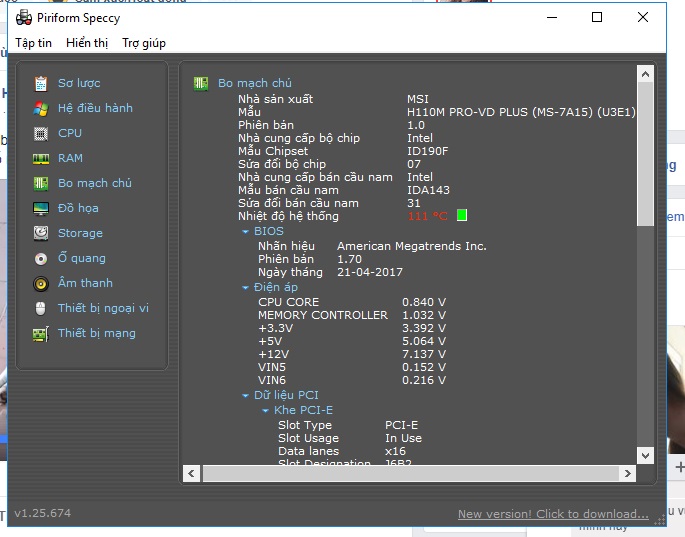Click the New version download link
685x537 pixels.
(x=553, y=514)
